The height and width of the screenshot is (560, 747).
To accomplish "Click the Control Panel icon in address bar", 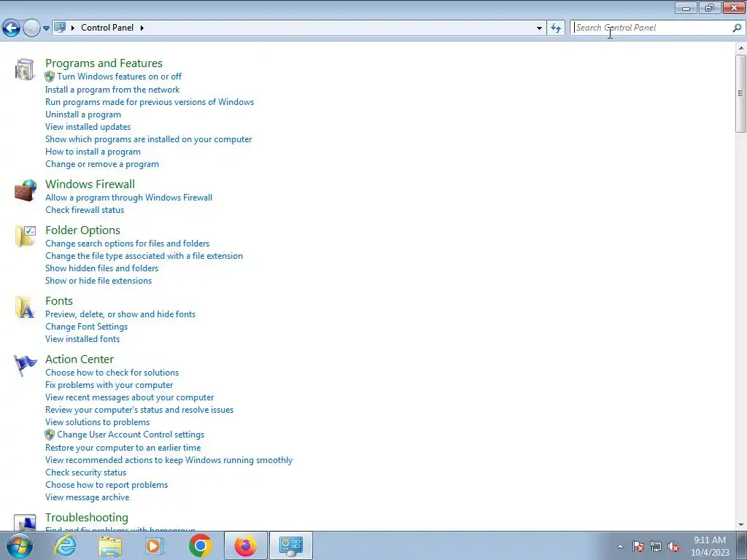I will [x=60, y=27].
